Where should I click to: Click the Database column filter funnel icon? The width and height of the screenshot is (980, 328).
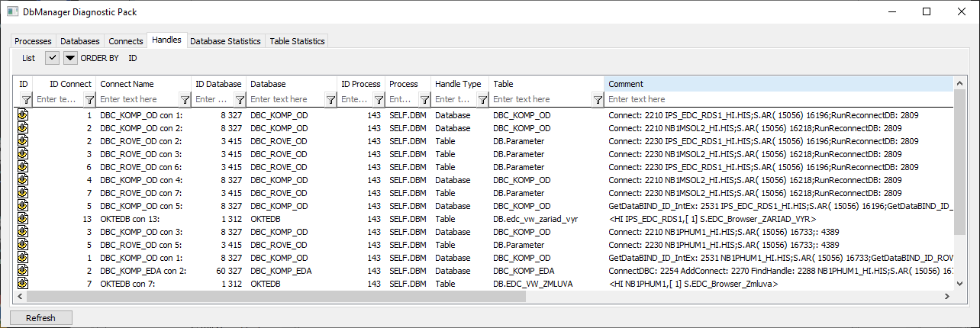tap(330, 99)
